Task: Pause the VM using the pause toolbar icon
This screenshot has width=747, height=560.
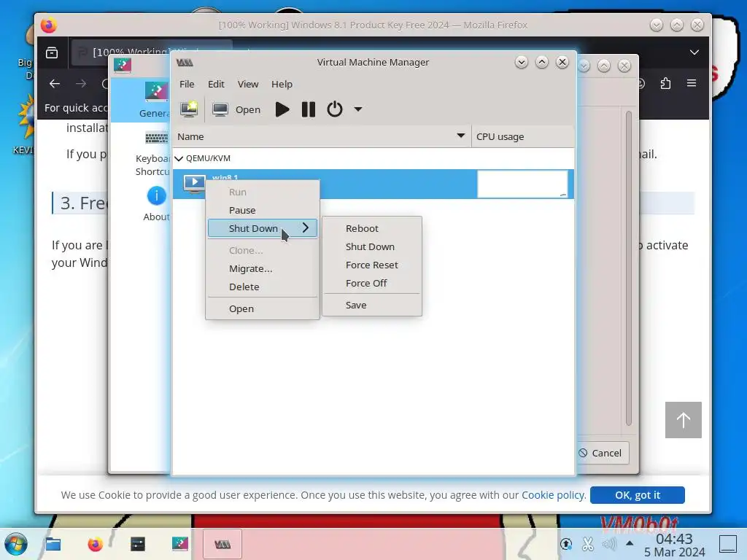Action: 309,109
